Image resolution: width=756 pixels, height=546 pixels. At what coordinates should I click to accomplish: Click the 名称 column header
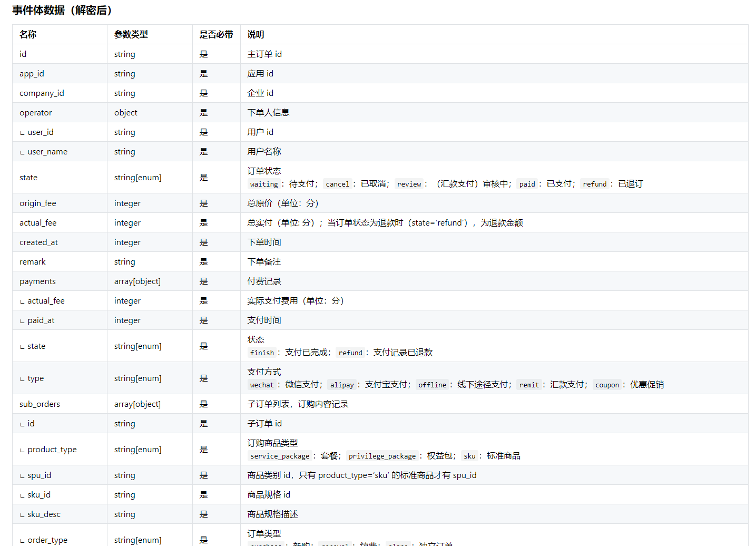click(28, 35)
